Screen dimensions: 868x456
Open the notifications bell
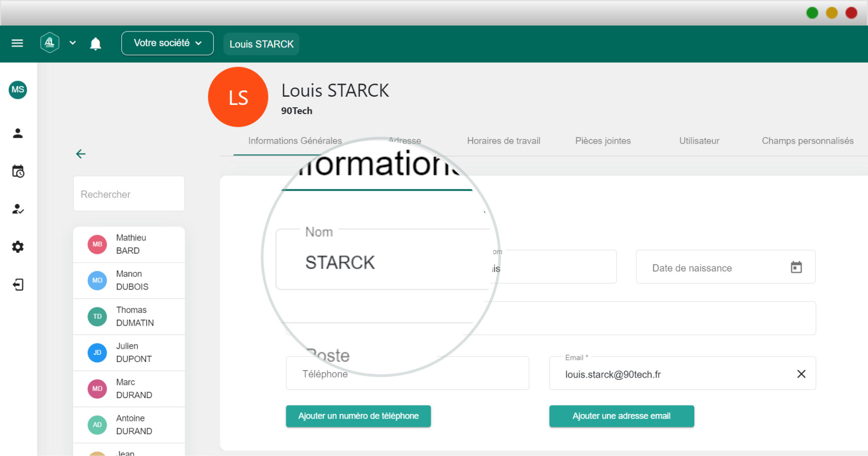click(x=95, y=44)
